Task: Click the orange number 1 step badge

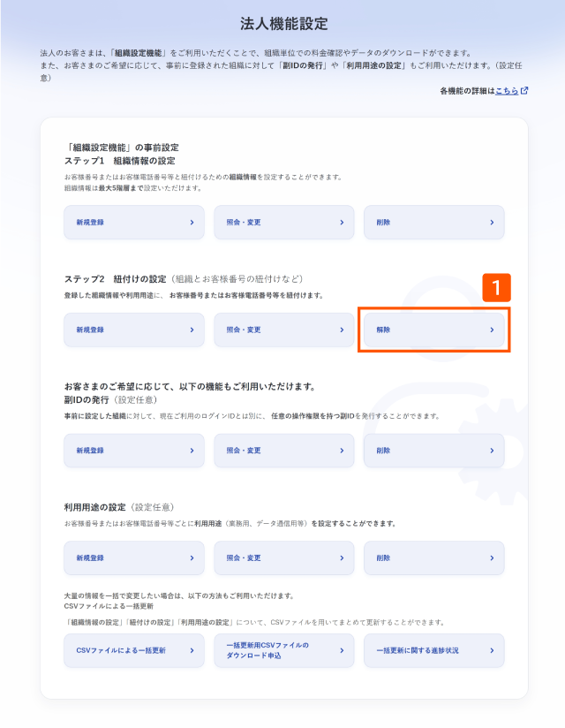Action: coord(496,287)
